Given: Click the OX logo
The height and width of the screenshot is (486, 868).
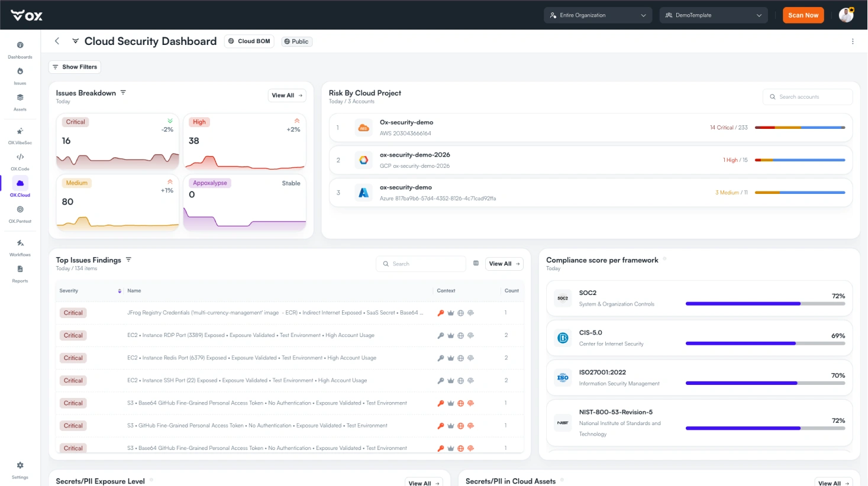Looking at the screenshot, I should coord(27,15).
